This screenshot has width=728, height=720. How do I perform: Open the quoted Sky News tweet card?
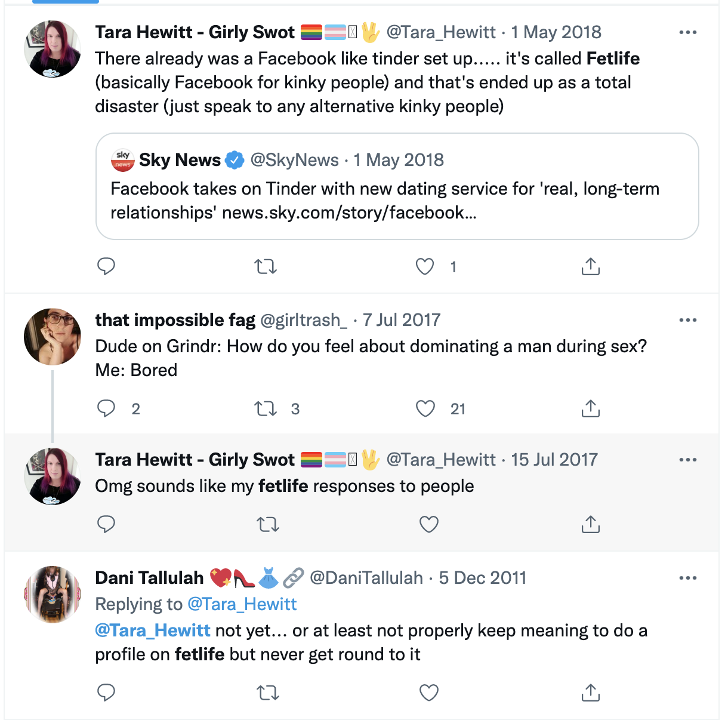pos(397,186)
